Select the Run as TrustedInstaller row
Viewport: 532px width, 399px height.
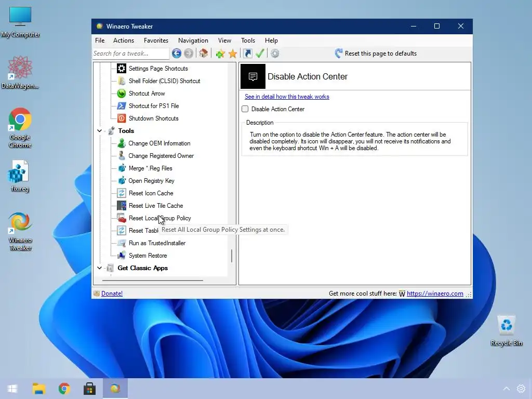point(157,243)
